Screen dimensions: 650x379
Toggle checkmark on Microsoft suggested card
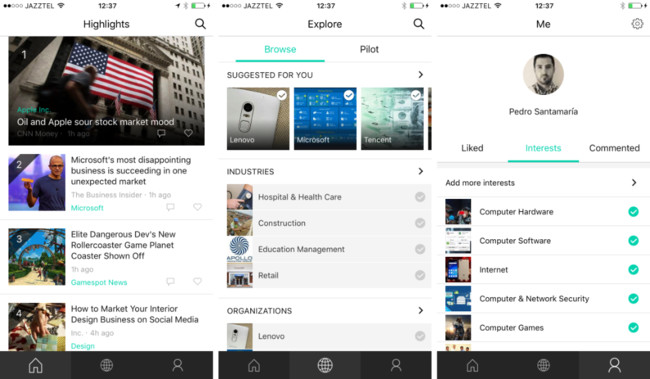click(349, 95)
